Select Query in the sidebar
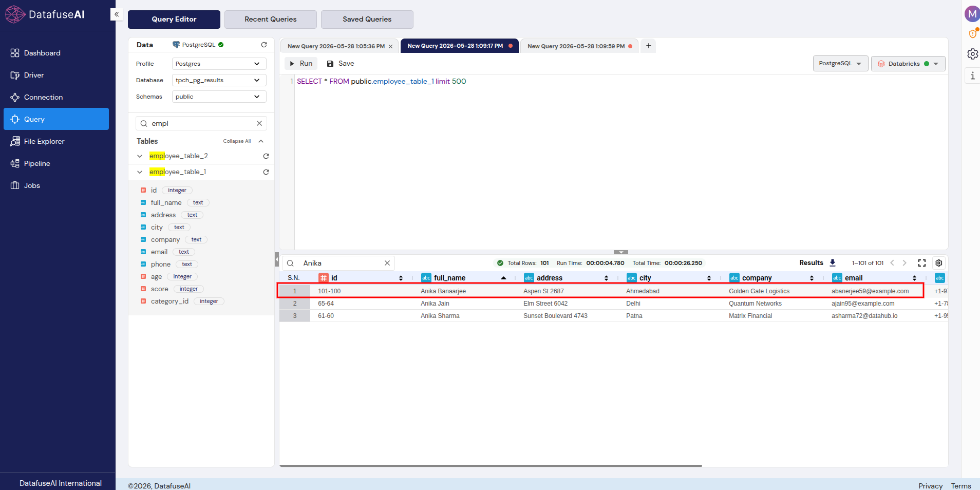 click(x=56, y=119)
